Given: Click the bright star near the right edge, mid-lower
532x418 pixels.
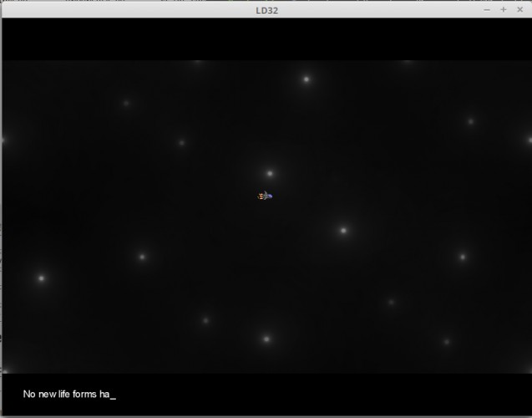Looking at the screenshot, I should coord(463,257).
